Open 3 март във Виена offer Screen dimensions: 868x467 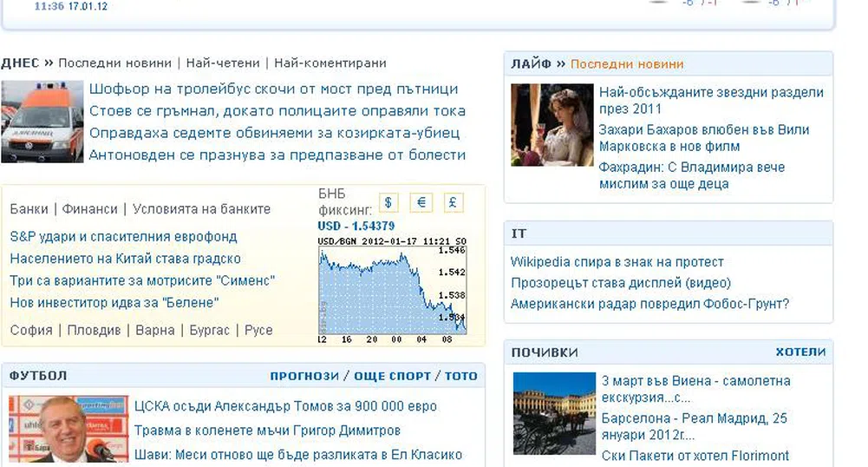click(695, 389)
